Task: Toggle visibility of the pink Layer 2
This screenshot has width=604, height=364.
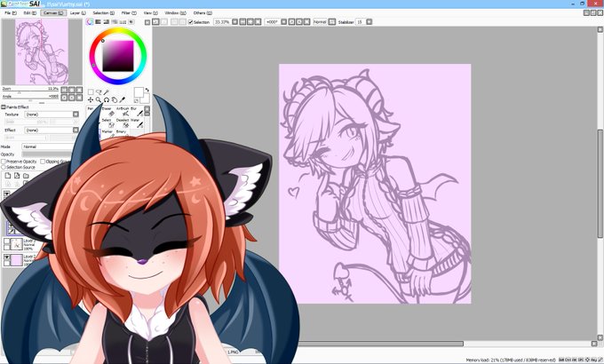Action: tap(6, 257)
